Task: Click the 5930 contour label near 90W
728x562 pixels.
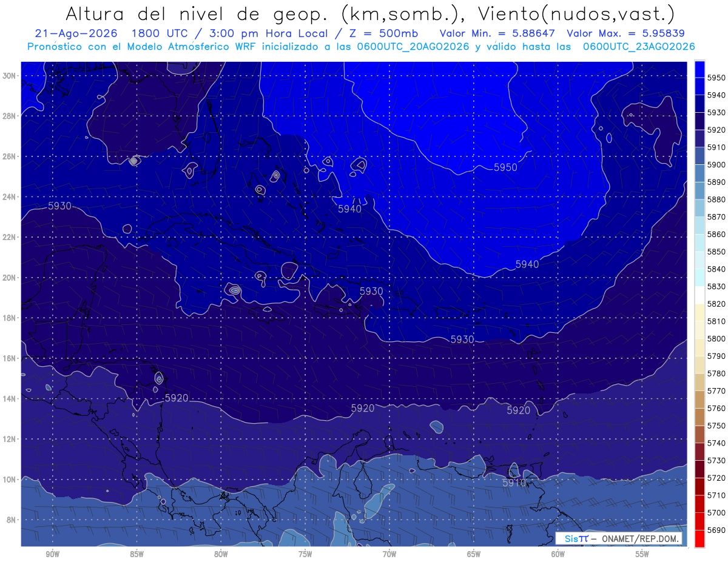Action: 59,206
